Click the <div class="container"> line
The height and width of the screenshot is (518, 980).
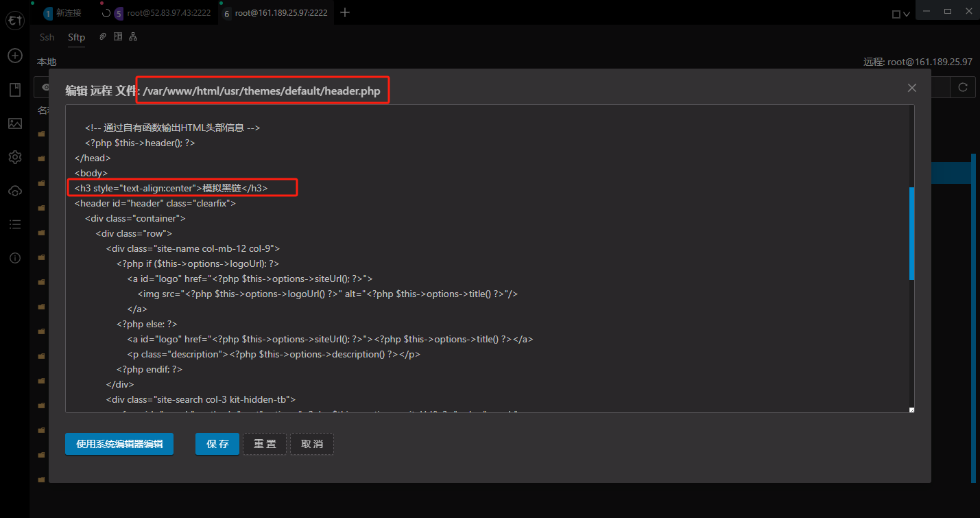[135, 218]
